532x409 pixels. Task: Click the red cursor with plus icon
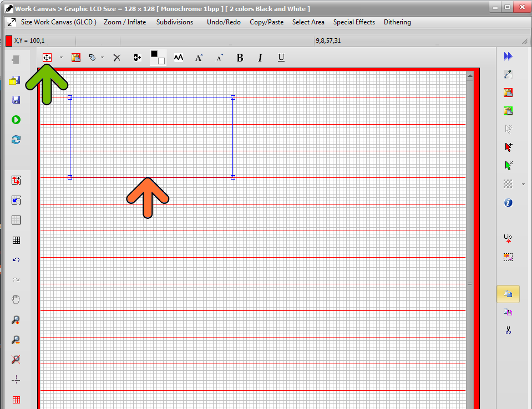click(508, 147)
